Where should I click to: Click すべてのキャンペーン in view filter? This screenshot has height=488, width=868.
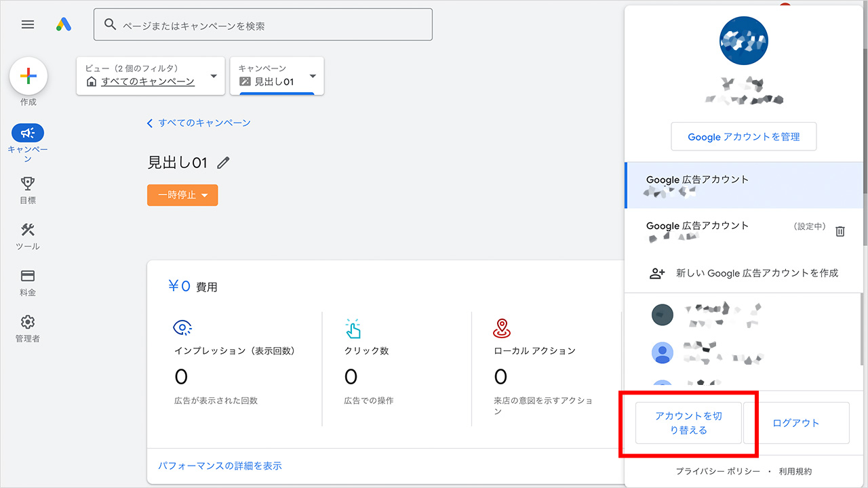(148, 81)
